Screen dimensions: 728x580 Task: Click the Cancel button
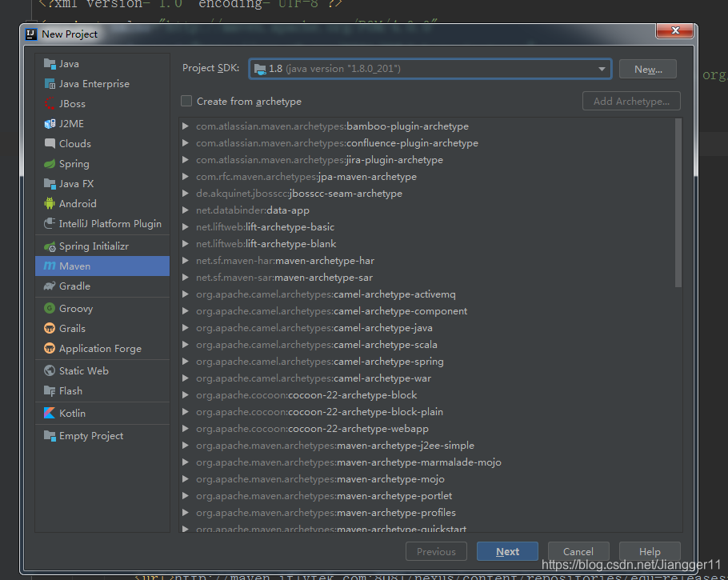[x=578, y=551]
